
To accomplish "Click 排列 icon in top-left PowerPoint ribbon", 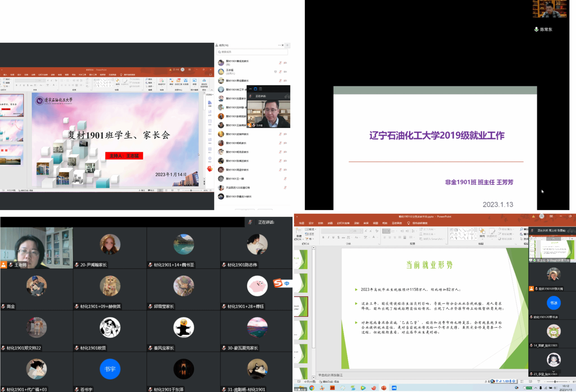I will coord(118,82).
